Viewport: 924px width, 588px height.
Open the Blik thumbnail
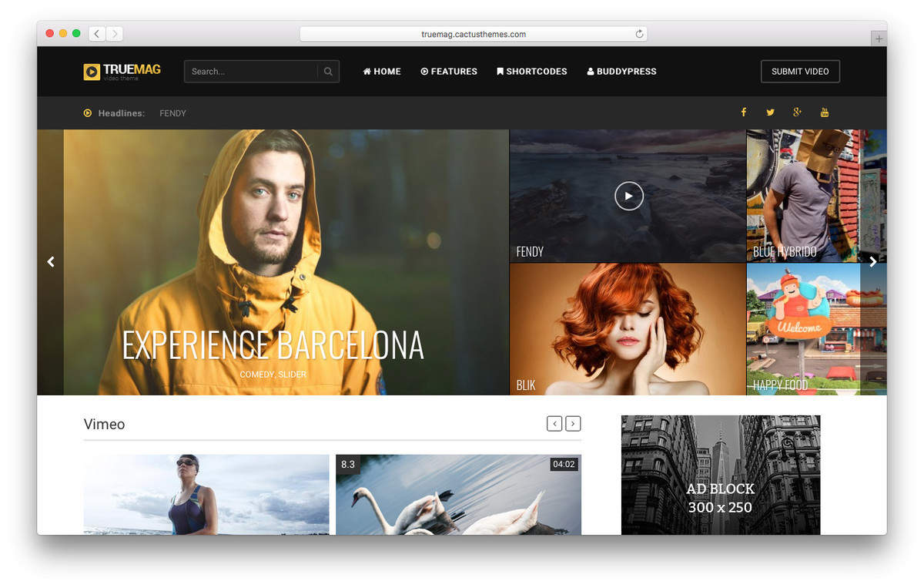pos(628,330)
